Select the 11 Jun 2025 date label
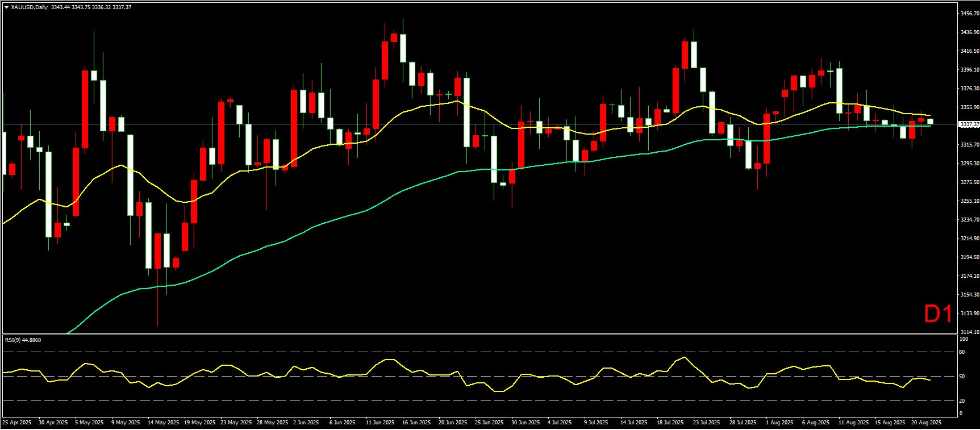Screen dimensions: 980x430 tap(380, 422)
